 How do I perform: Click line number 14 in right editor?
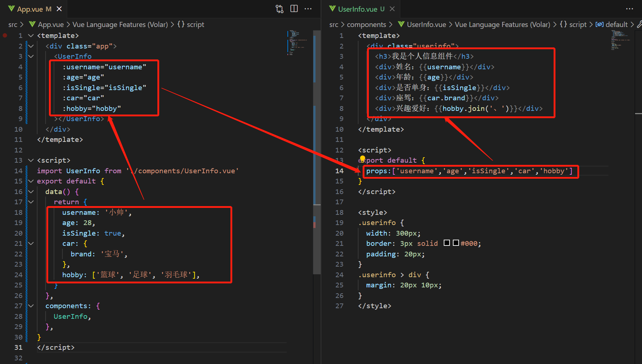pyautogui.click(x=339, y=171)
